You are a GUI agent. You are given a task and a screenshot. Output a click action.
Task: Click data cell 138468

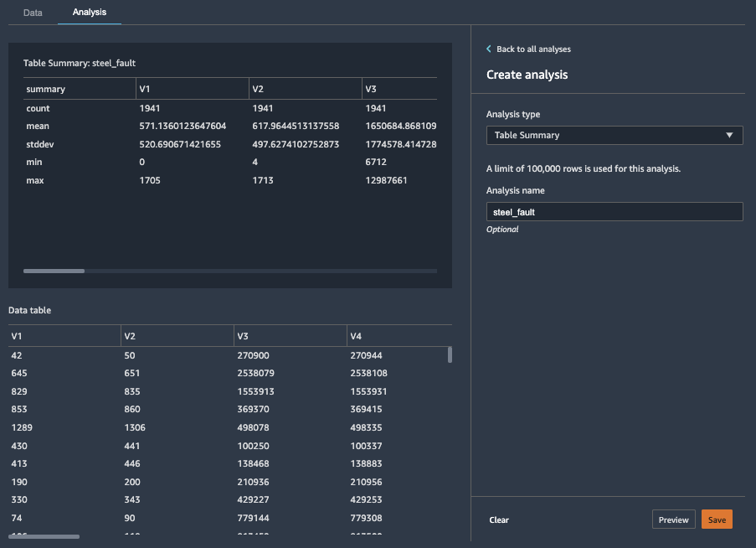pyautogui.click(x=253, y=464)
